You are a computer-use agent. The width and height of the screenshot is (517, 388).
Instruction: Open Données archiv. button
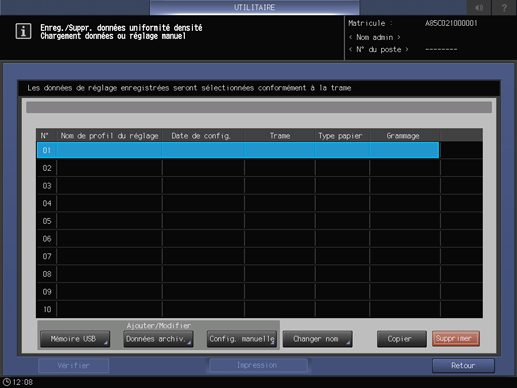pyautogui.click(x=158, y=339)
